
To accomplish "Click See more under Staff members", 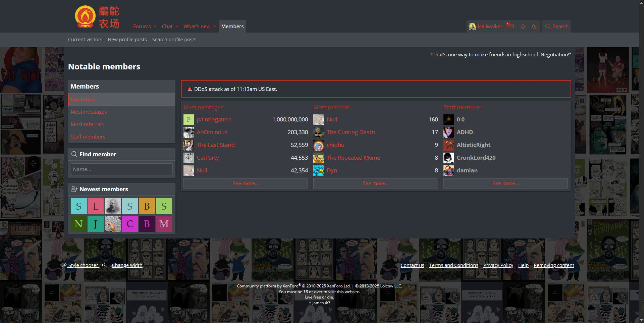I will coord(505,183).
